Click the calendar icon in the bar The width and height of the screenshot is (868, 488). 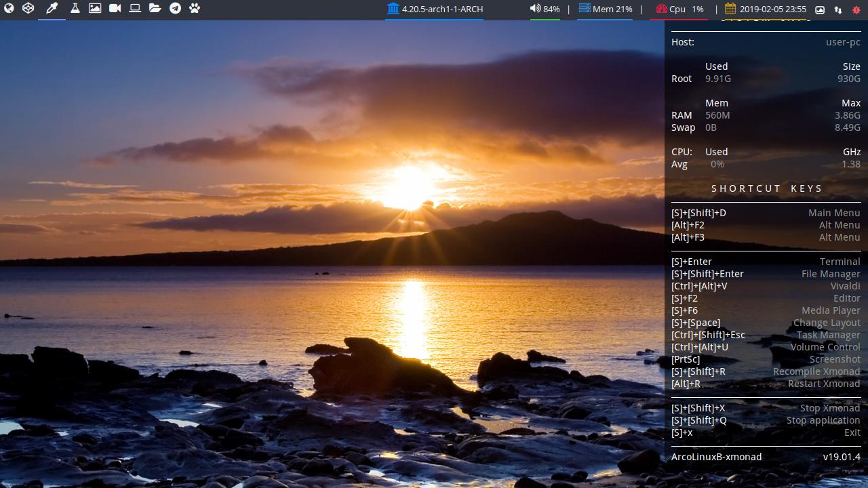click(730, 9)
